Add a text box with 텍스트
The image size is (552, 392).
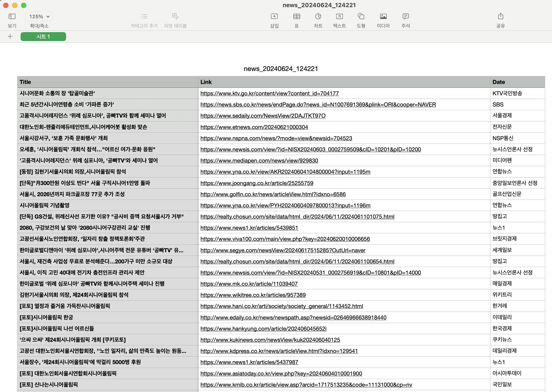(x=339, y=17)
